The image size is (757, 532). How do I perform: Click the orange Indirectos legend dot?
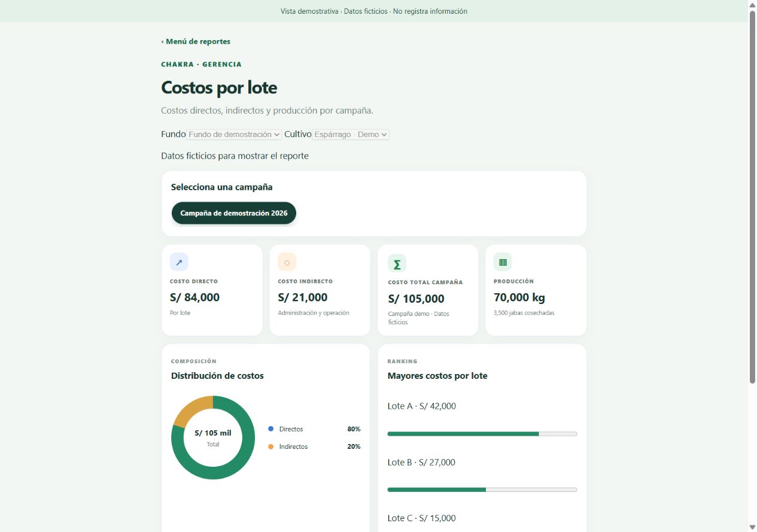pyautogui.click(x=270, y=447)
